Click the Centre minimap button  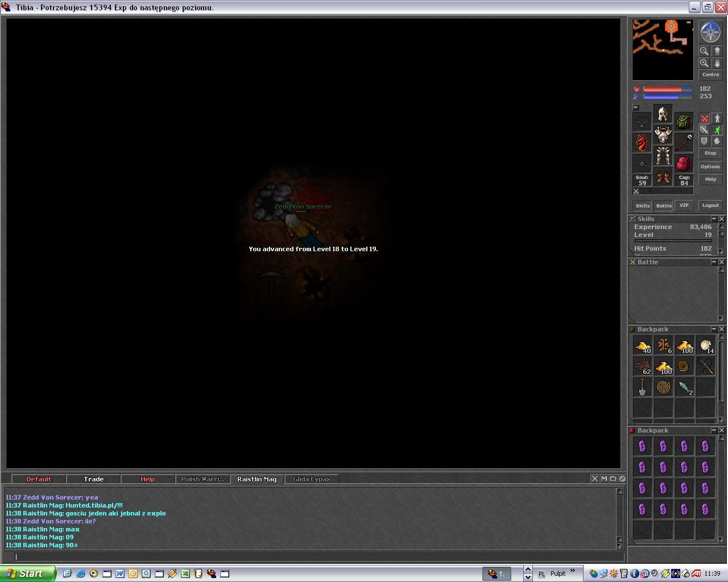click(710, 74)
